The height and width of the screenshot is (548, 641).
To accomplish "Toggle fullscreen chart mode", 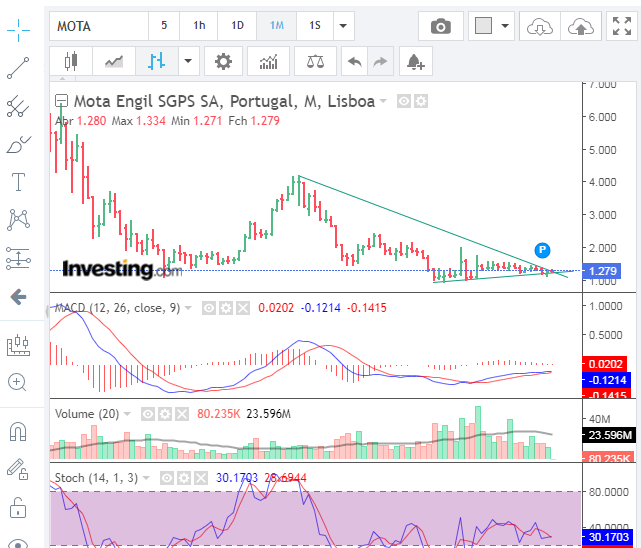I will point(622,26).
